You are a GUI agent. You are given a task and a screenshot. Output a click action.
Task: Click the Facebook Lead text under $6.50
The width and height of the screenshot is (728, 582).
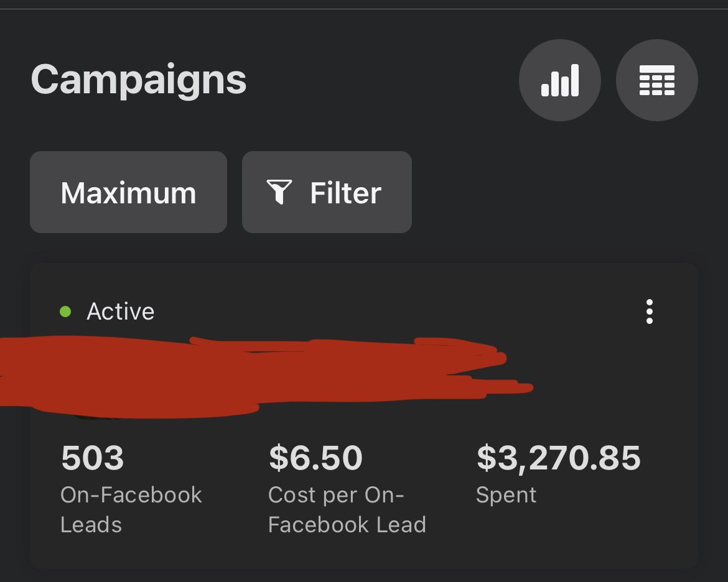pos(347,525)
